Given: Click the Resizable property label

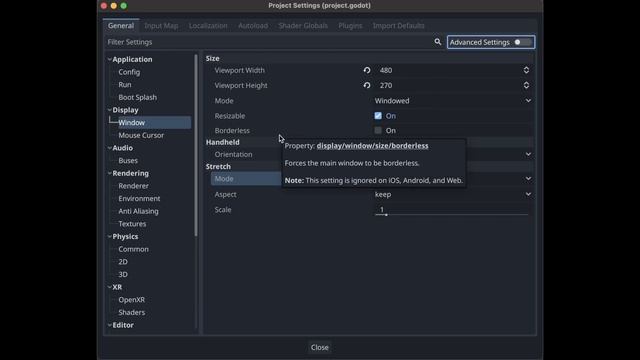Looking at the screenshot, I should coord(230,116).
